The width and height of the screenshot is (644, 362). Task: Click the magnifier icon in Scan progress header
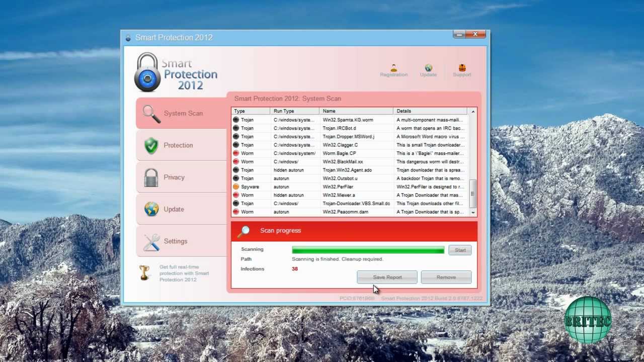pyautogui.click(x=244, y=231)
